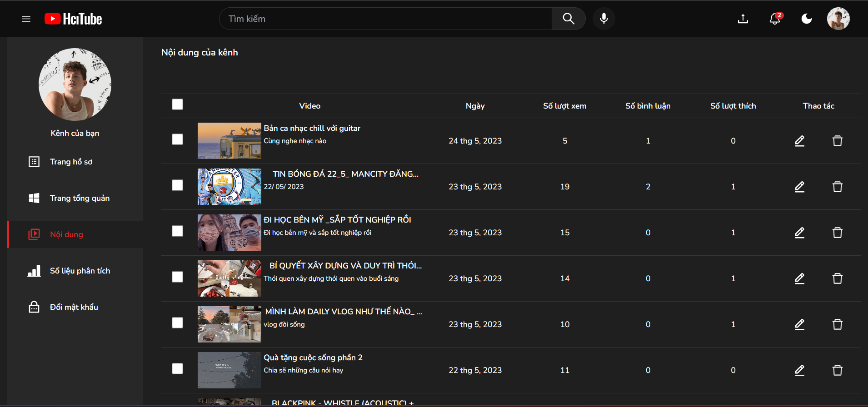
Task: Click title Quà tặng cuộc sống phần 2
Action: click(x=313, y=357)
